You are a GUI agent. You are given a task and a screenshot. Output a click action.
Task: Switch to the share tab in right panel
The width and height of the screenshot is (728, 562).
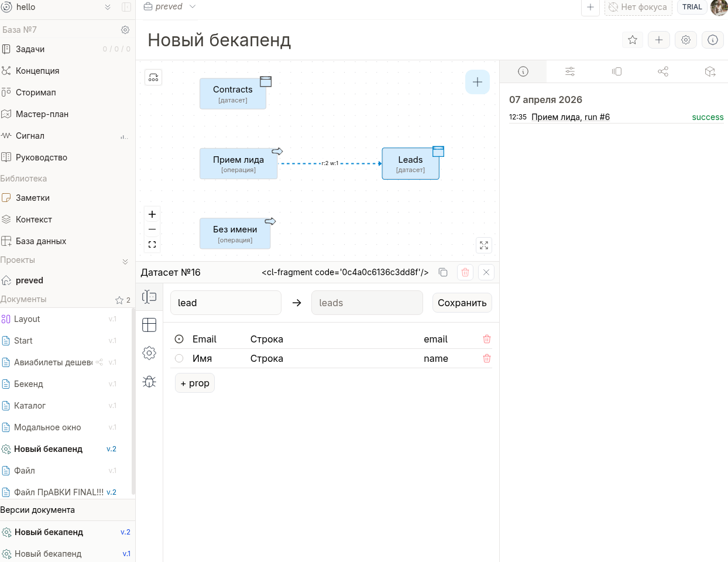(663, 71)
